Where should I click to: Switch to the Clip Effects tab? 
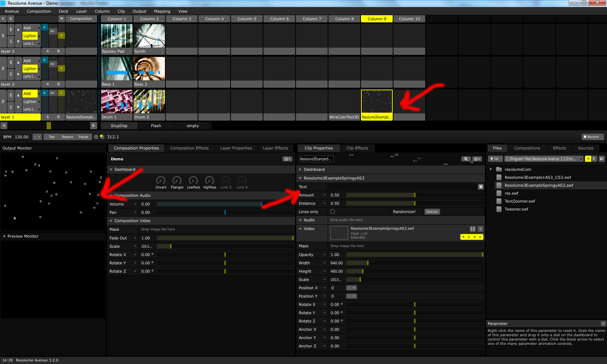tap(357, 148)
